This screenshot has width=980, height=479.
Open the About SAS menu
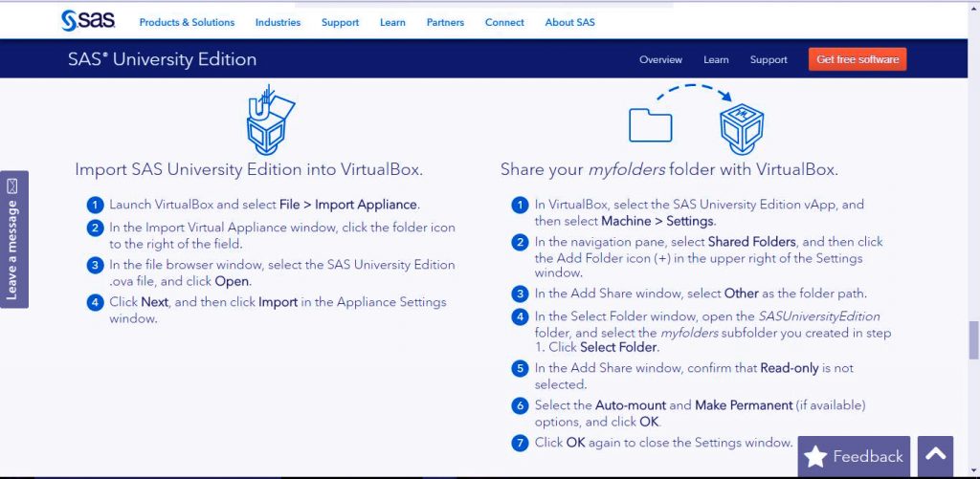coord(569,23)
